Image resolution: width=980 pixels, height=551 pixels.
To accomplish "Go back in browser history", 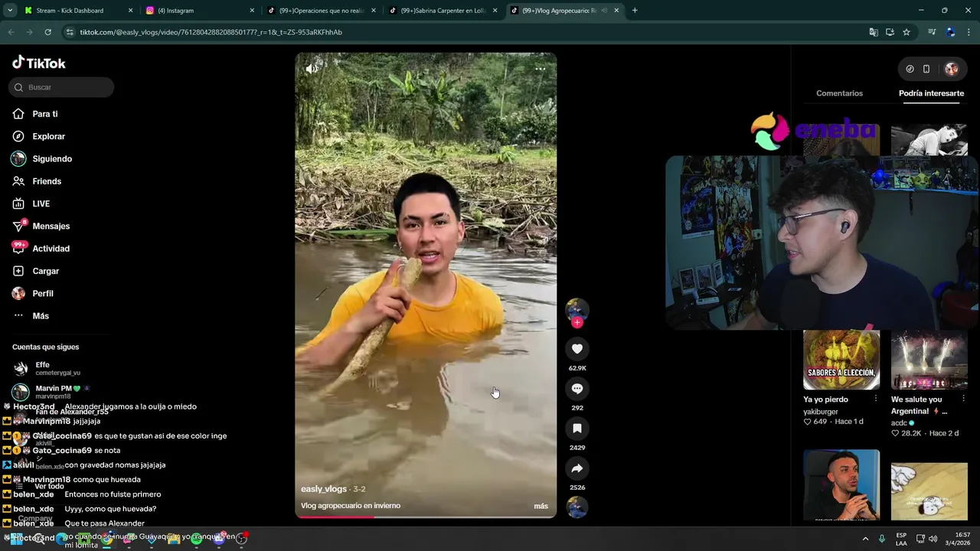I will click(11, 32).
